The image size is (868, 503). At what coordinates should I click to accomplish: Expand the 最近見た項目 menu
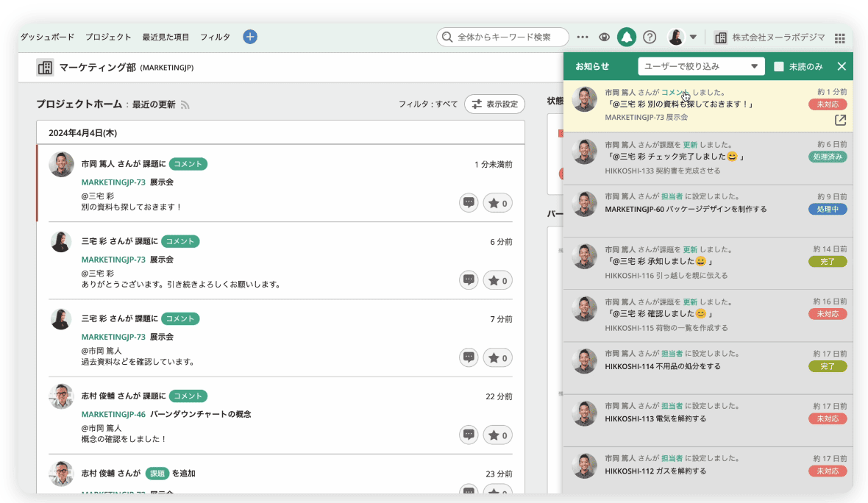[166, 37]
